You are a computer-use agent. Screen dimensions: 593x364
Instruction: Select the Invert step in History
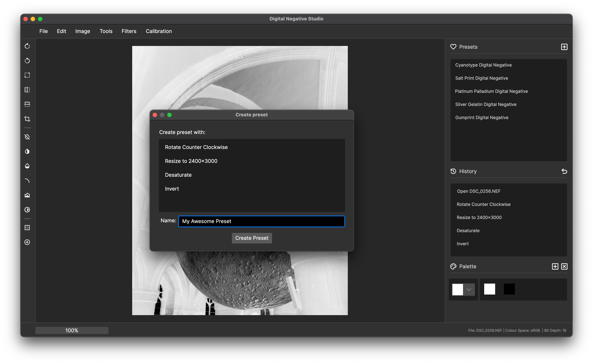tap(463, 243)
